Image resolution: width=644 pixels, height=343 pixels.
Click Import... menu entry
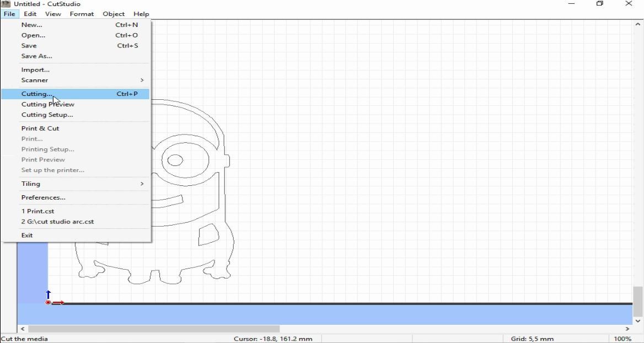[75, 70]
